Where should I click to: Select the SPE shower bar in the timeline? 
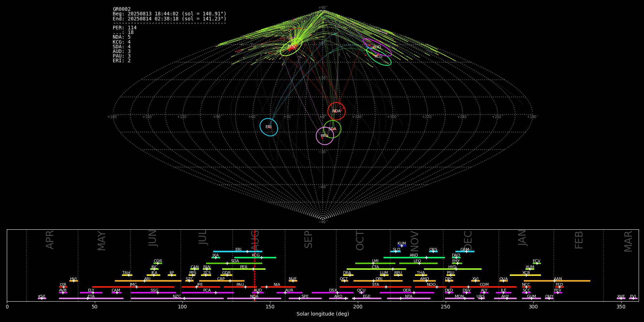[x=305, y=298]
